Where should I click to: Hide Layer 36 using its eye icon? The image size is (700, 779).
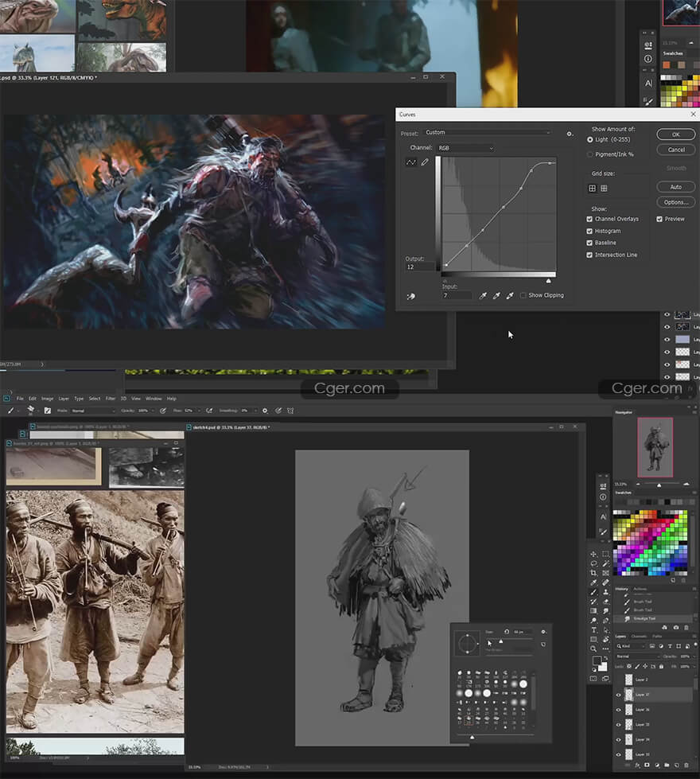click(619, 710)
